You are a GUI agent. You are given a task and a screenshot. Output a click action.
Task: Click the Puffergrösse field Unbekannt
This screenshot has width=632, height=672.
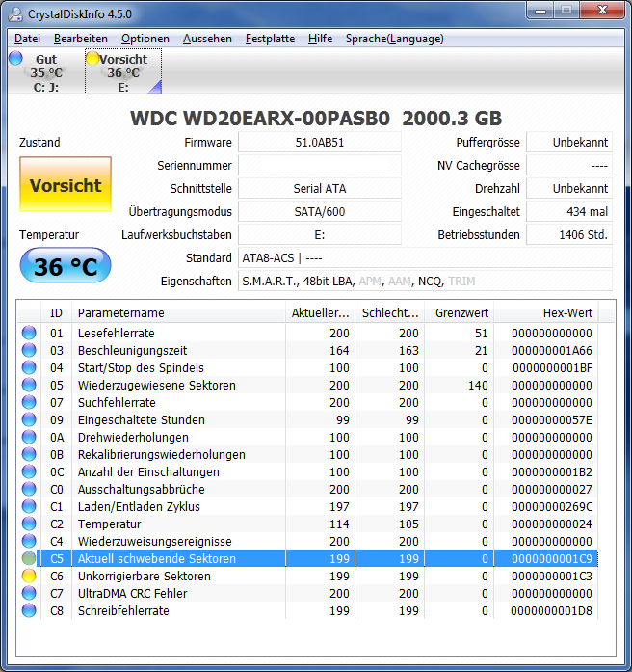click(x=569, y=143)
